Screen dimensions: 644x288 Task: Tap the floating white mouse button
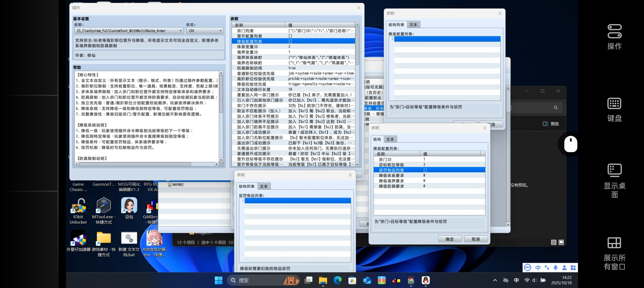pos(571,144)
